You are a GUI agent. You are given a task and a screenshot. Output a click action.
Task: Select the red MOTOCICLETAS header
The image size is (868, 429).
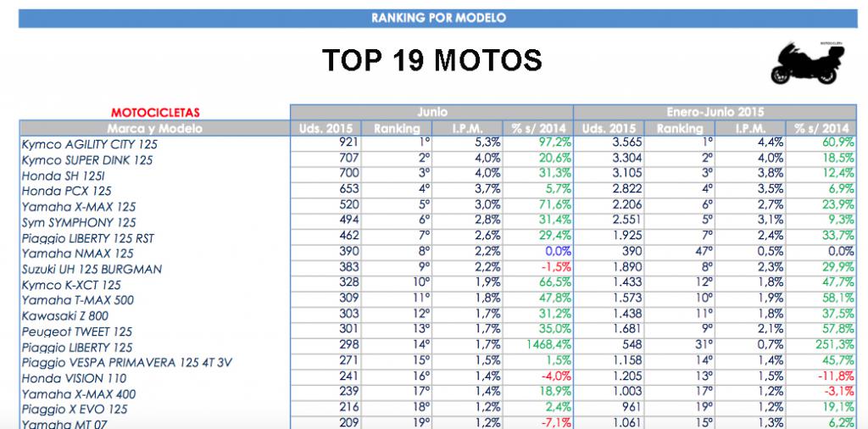[155, 112]
